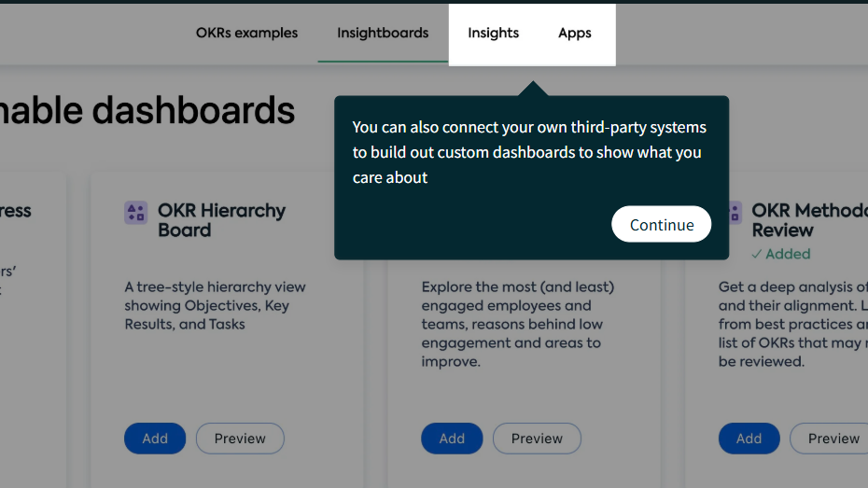Viewport: 868px width, 488px height.
Task: Click the OKR Methodology Review card icon
Action: click(x=735, y=213)
